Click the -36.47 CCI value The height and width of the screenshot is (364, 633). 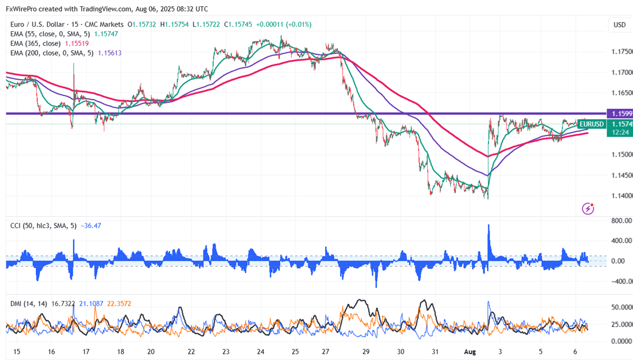coord(91,226)
